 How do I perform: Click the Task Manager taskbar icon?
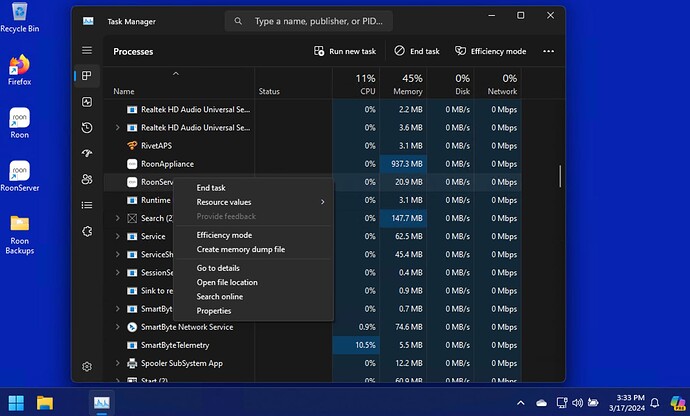pos(102,403)
